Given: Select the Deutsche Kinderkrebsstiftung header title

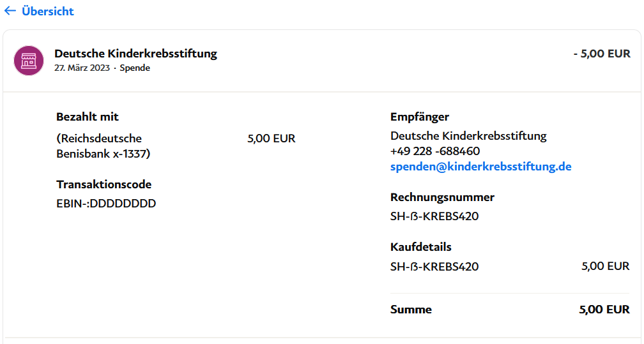Looking at the screenshot, I should (135, 54).
